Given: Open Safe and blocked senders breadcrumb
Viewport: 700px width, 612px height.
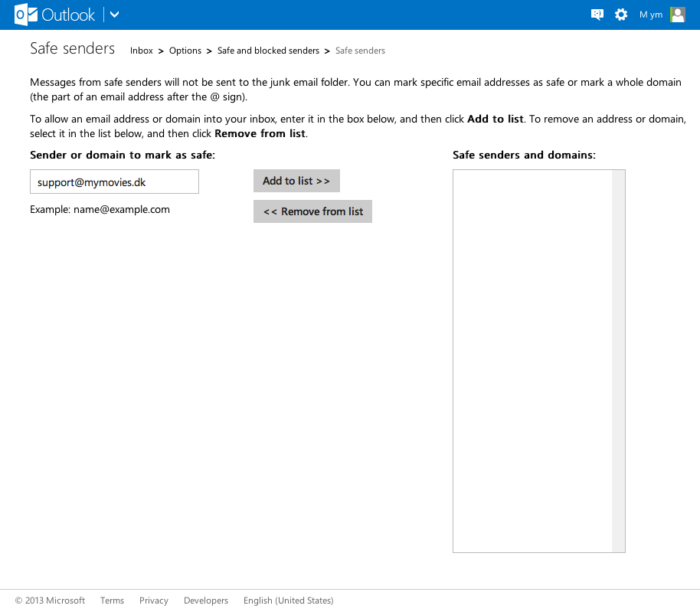Looking at the screenshot, I should pyautogui.click(x=268, y=51).
